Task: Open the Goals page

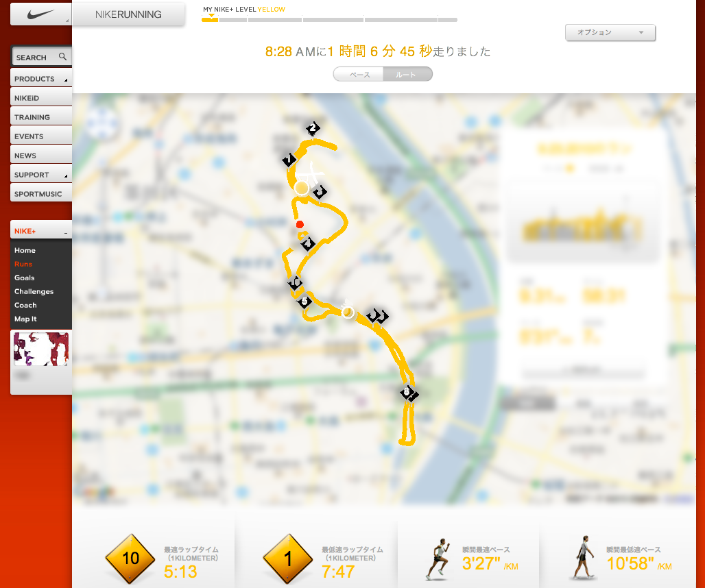Action: click(x=24, y=278)
